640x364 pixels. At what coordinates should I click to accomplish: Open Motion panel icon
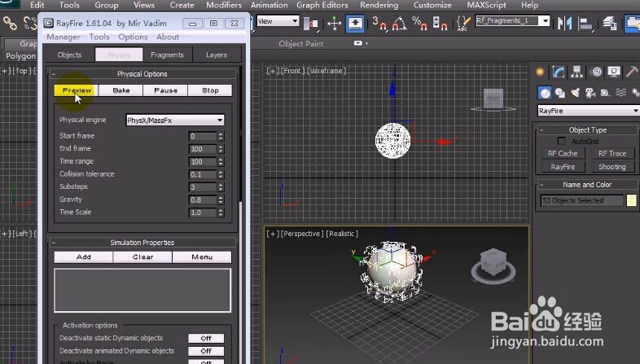[x=596, y=72]
